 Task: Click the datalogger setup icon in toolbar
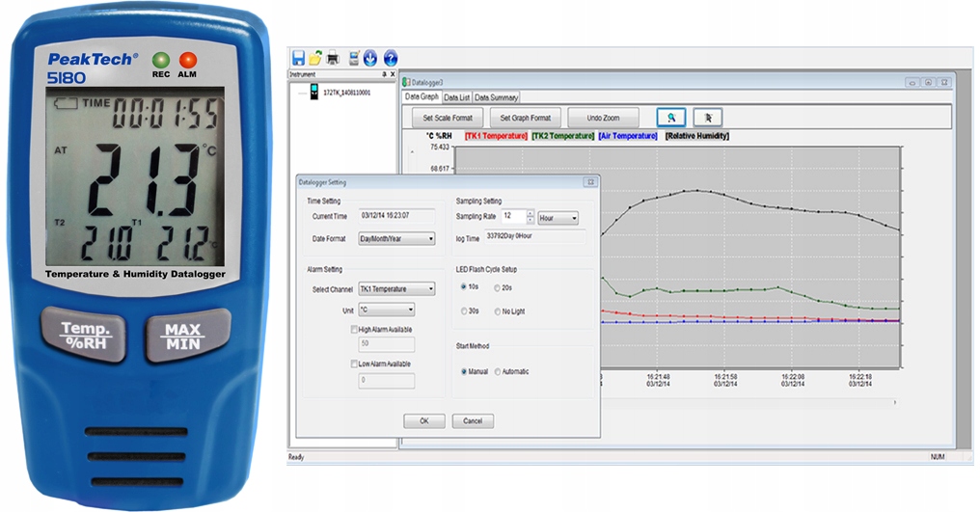[x=354, y=58]
